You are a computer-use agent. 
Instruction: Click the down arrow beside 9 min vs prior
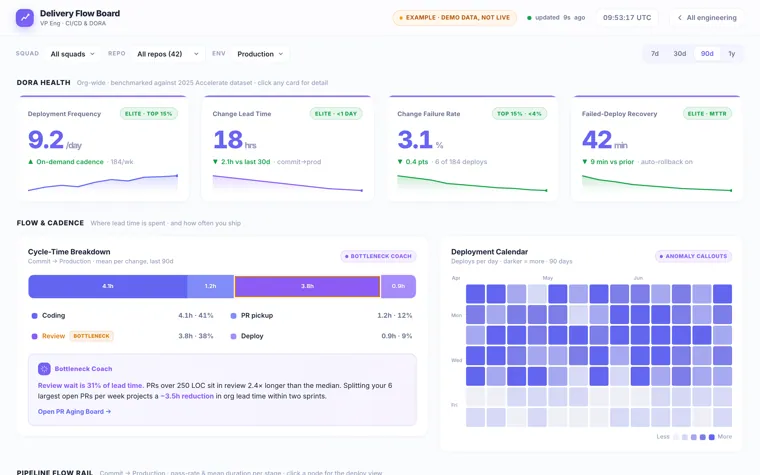click(585, 162)
